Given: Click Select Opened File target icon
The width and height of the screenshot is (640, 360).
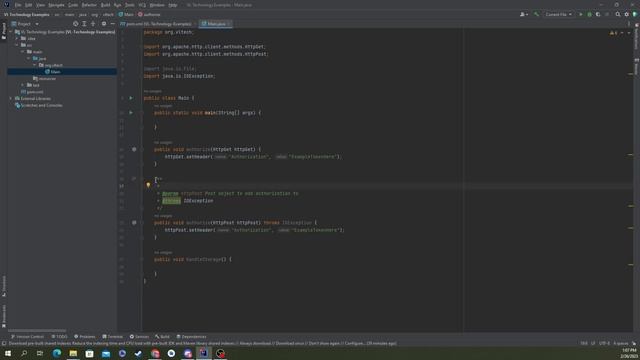Looking at the screenshot, I should pos(76,24).
